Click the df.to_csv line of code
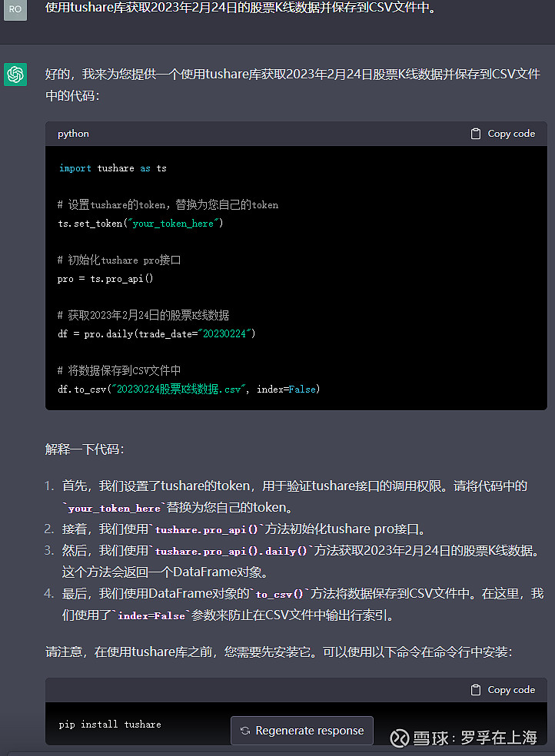 pos(189,389)
